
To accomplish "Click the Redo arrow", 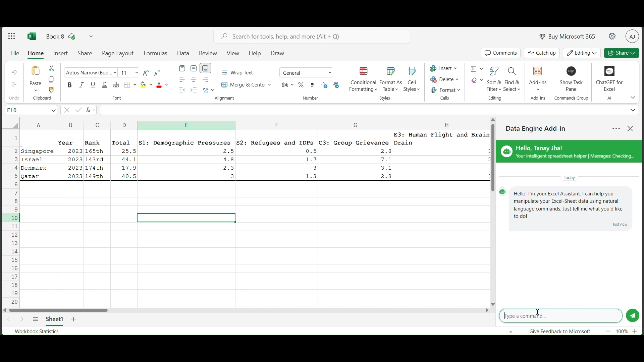I will (x=14, y=85).
